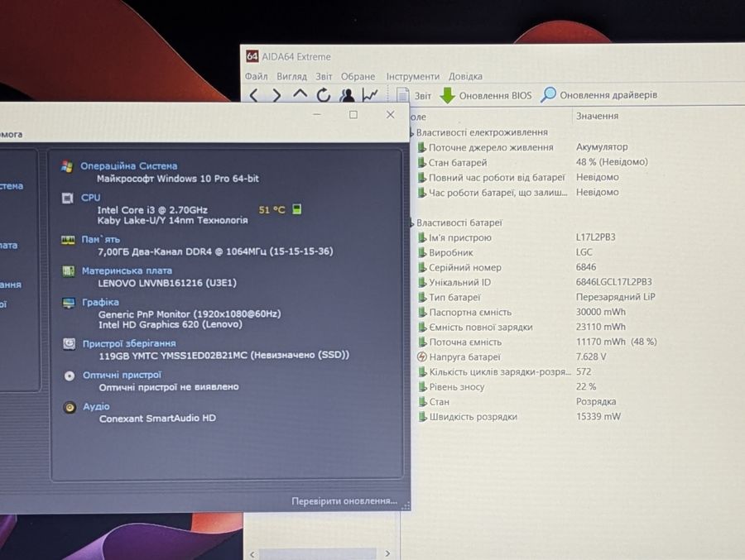Image resolution: width=745 pixels, height=560 pixels.
Task: Click Оновлення драйверів in toolbar
Action: (x=599, y=95)
